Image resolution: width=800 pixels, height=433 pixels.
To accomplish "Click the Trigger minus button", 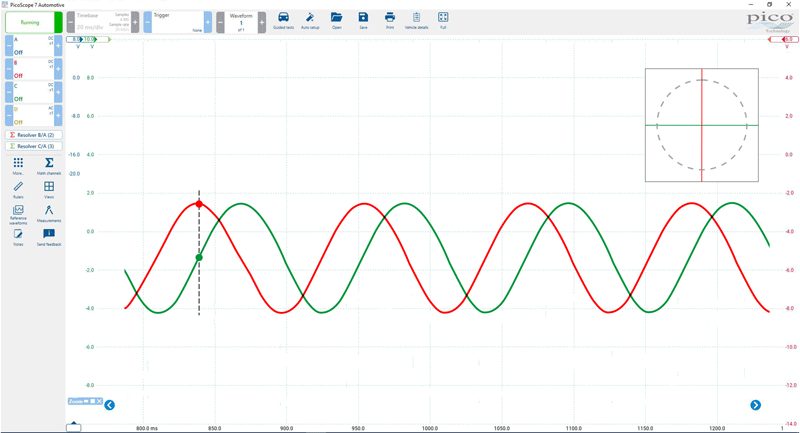I will (147, 22).
